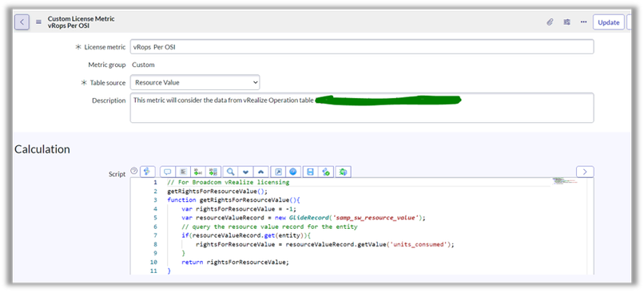Expand script editor side panel arrow
The image size is (644, 292).
point(585,172)
